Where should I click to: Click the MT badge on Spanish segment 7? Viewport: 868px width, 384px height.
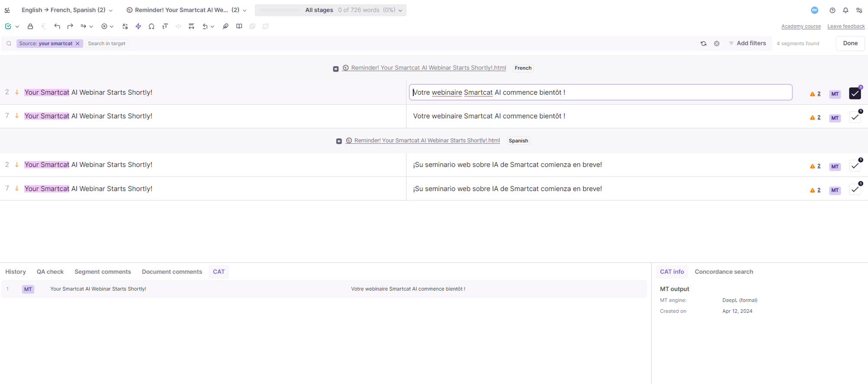pyautogui.click(x=835, y=190)
